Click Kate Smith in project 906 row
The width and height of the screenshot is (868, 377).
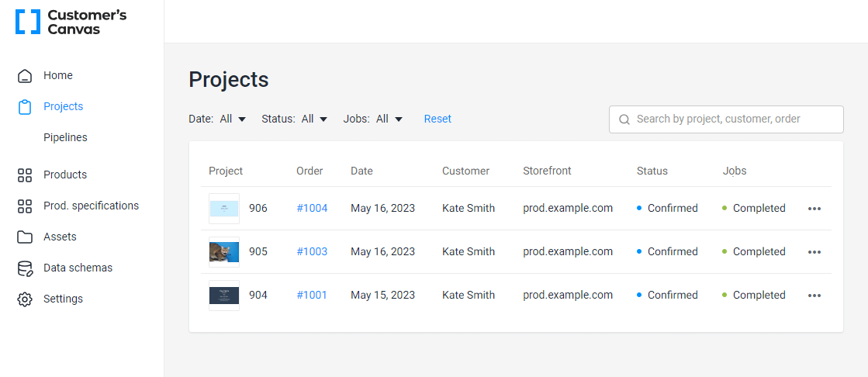pos(469,208)
